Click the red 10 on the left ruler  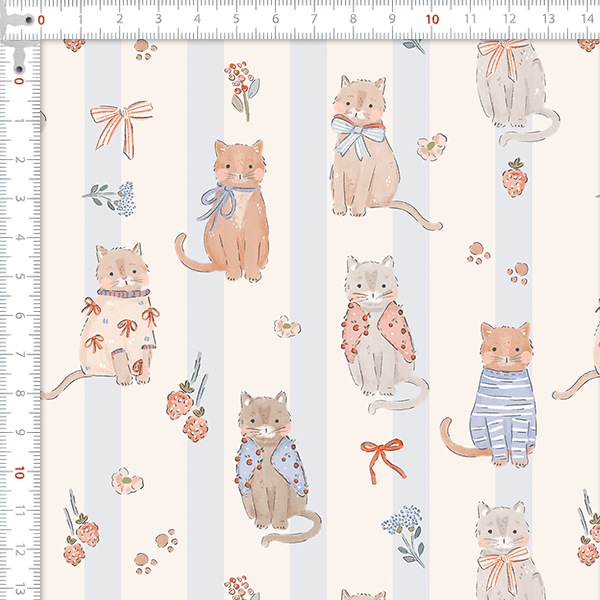pos(17,472)
